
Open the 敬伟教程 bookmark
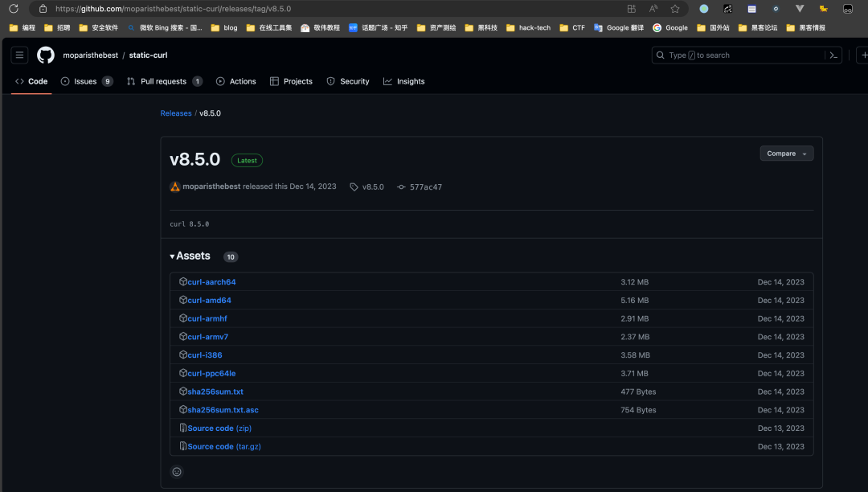pyautogui.click(x=320, y=27)
